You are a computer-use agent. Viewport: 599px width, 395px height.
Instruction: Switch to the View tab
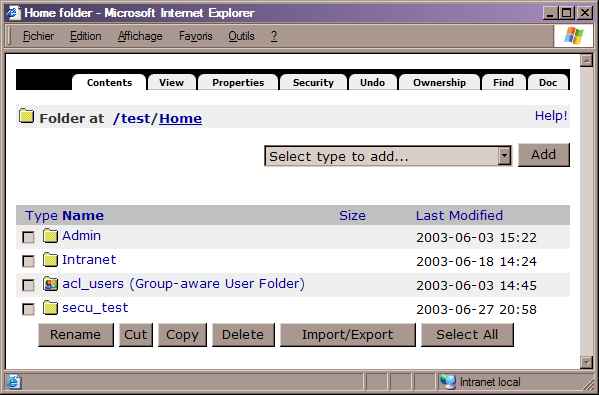(172, 83)
